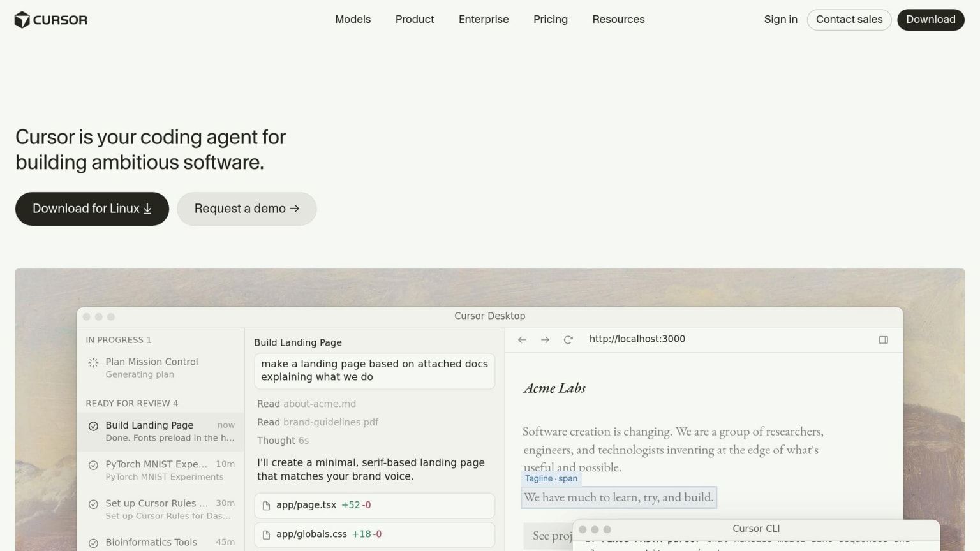The width and height of the screenshot is (980, 551).
Task: Click the Read about-acme.md step
Action: click(306, 404)
